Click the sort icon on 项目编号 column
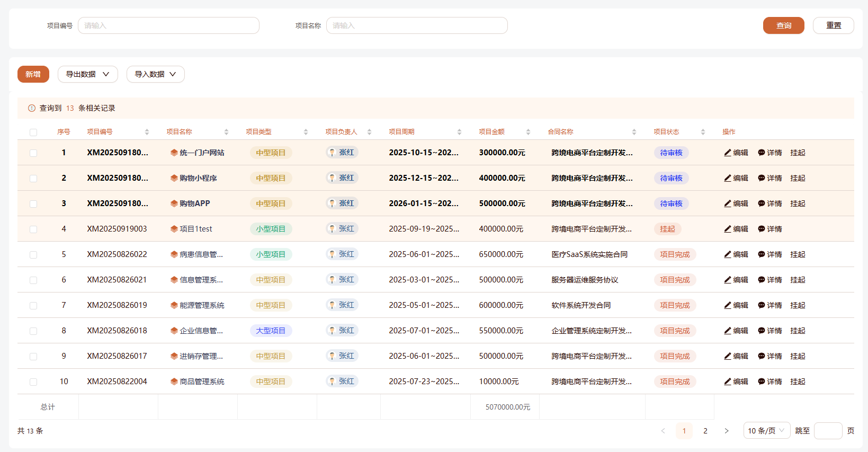 [147, 132]
